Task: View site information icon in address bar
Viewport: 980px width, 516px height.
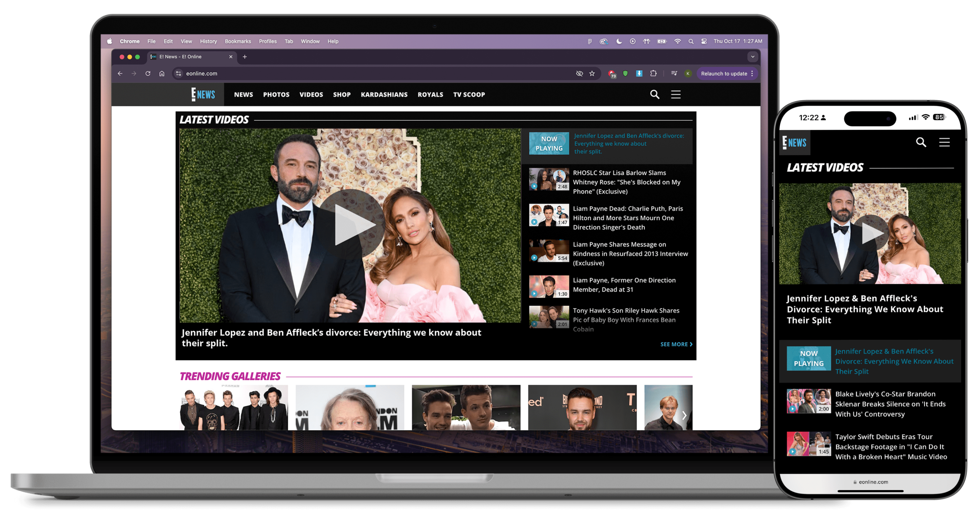Action: point(178,73)
